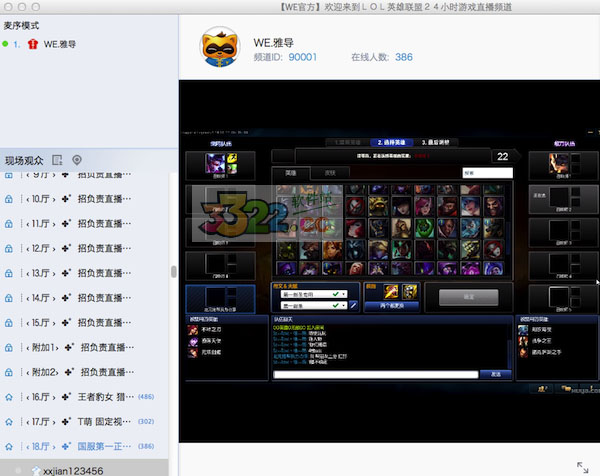Click the lock icon on the 附加2 row

pyautogui.click(x=9, y=372)
